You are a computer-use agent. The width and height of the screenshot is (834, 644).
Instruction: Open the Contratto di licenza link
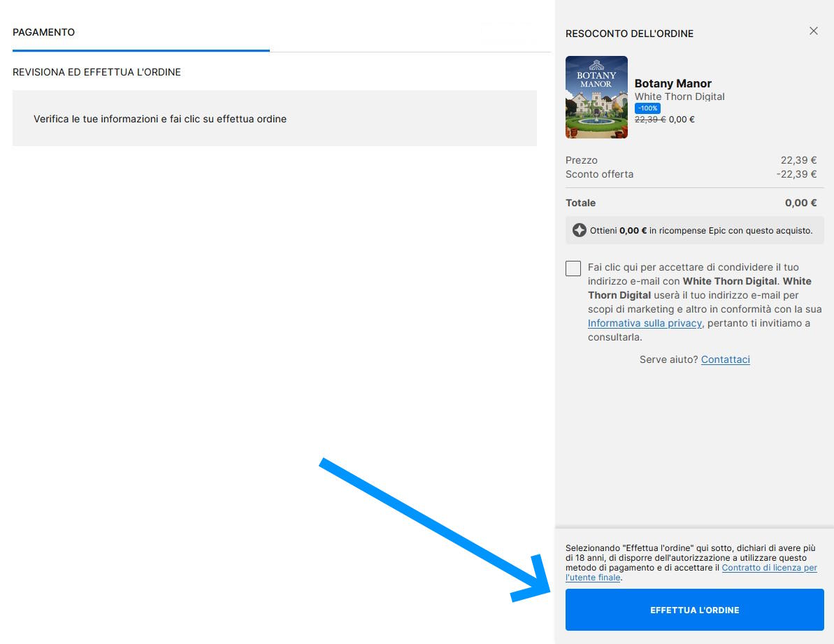[769, 568]
